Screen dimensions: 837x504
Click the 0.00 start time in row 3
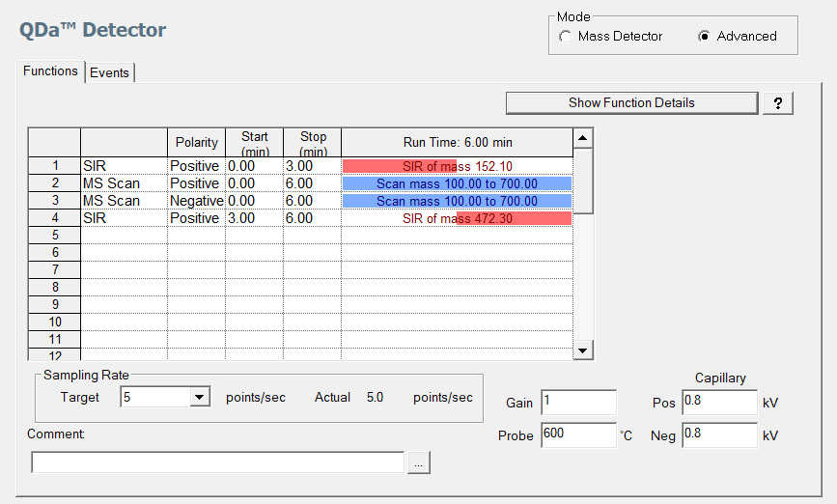254,201
